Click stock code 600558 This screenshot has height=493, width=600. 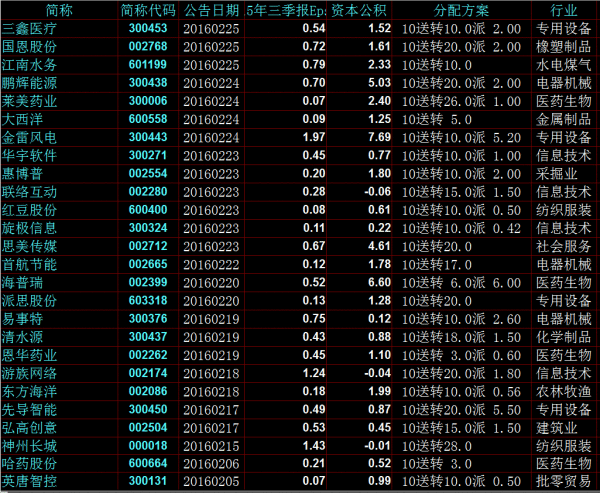148,119
